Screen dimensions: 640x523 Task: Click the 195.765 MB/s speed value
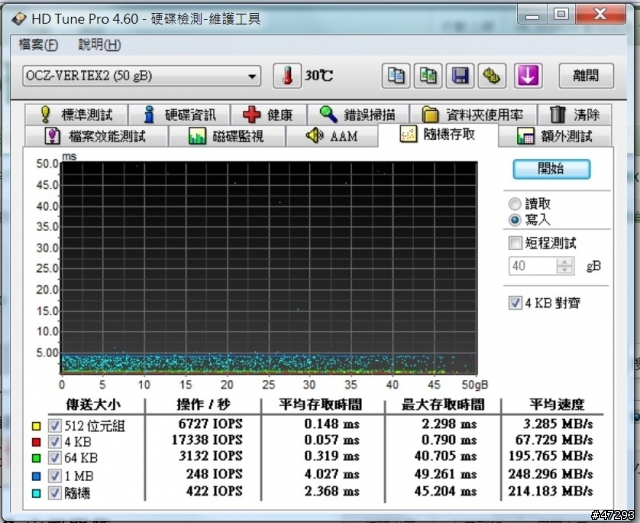click(550, 456)
